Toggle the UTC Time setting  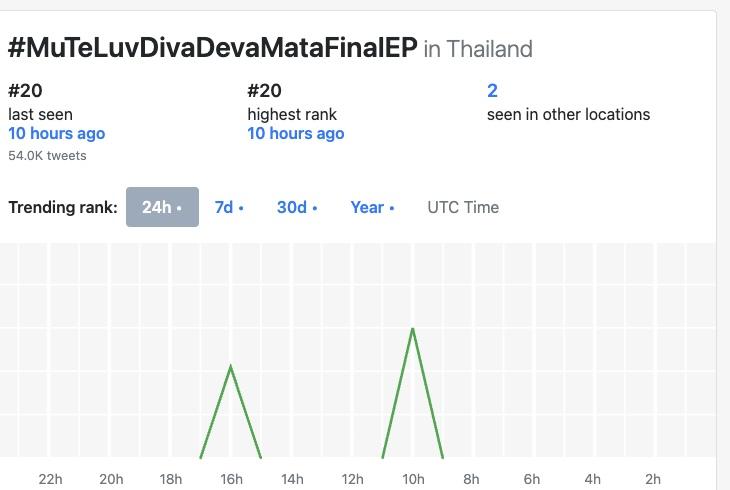(463, 207)
